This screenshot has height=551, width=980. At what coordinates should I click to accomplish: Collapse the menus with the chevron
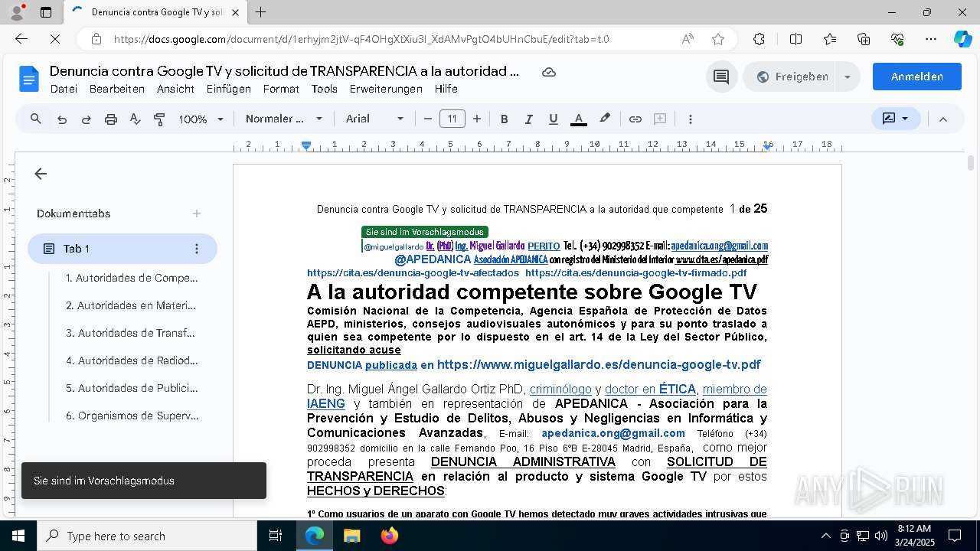(943, 119)
